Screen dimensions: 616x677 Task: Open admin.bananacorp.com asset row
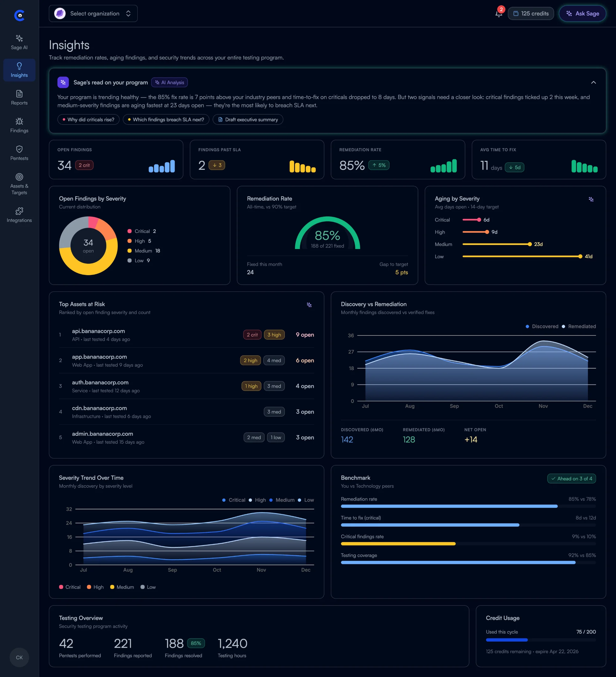pyautogui.click(x=187, y=438)
